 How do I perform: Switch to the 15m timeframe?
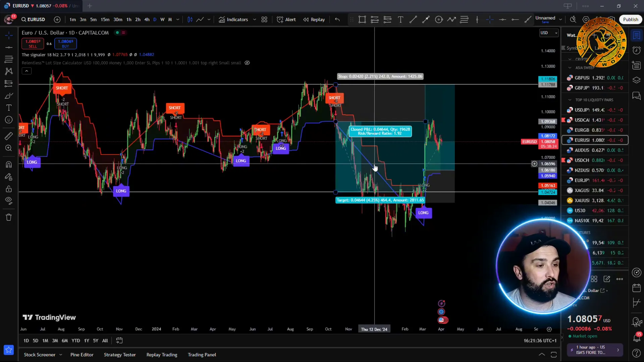[105, 19]
